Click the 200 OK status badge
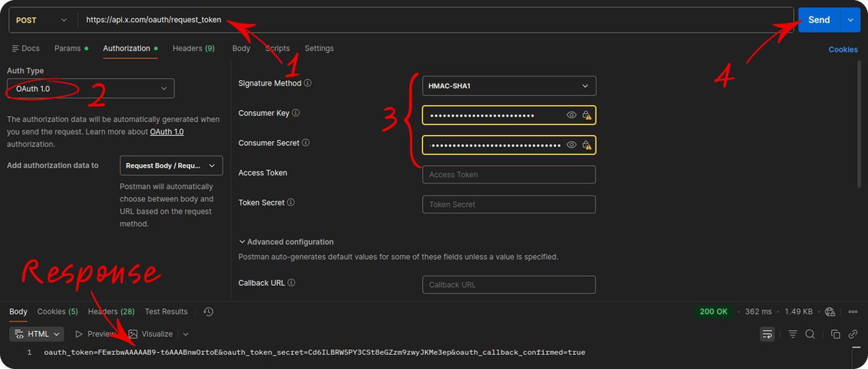The image size is (868, 369). pyautogui.click(x=714, y=312)
